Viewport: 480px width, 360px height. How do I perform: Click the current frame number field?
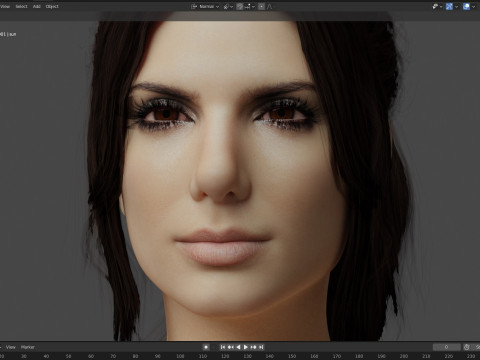447,347
